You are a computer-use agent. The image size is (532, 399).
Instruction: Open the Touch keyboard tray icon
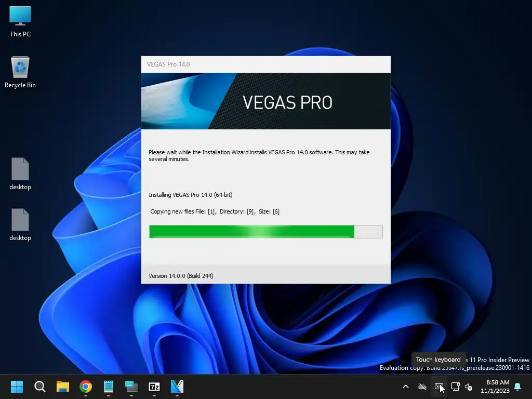point(438,387)
